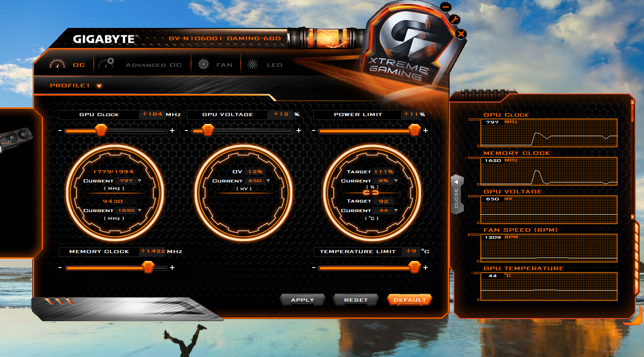Viewport: 644px width, 357px height.
Task: Click the OV 12% value
Action: tap(255, 172)
